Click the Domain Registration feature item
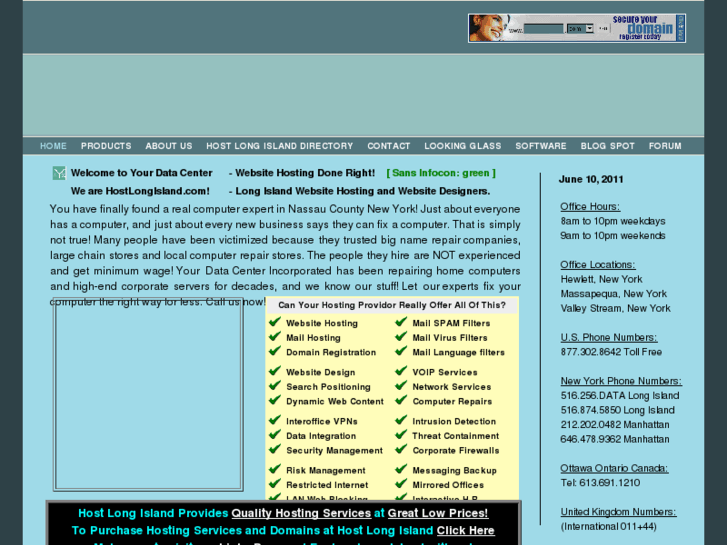Screen dimensions: 727x545 click(331, 353)
